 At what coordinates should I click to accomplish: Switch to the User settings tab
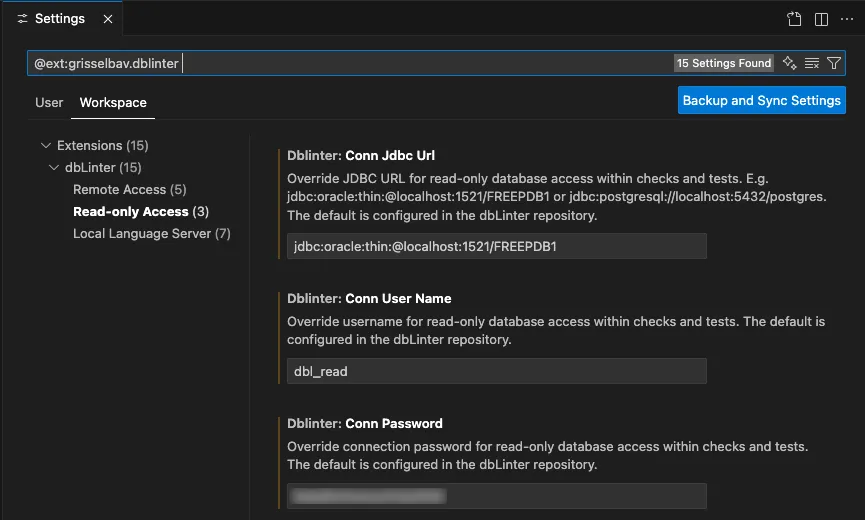point(49,102)
